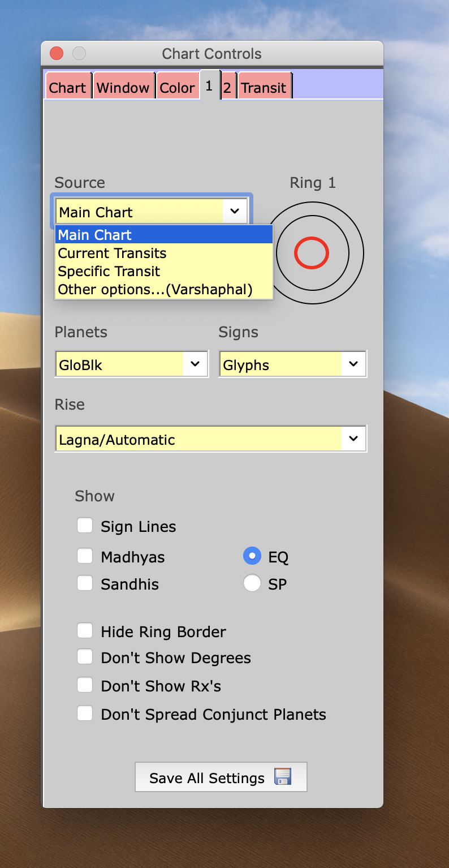Viewport: 449px width, 868px height.
Task: Enable Hide Ring Border checkbox
Action: tap(85, 631)
